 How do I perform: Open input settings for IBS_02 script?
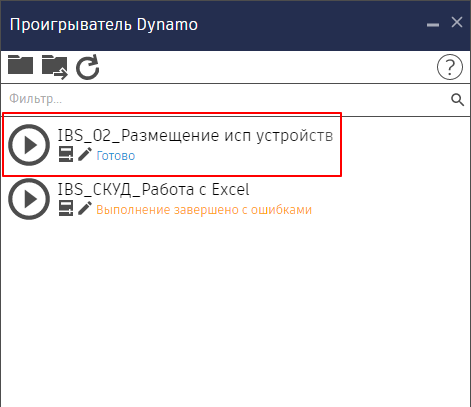coord(66,154)
